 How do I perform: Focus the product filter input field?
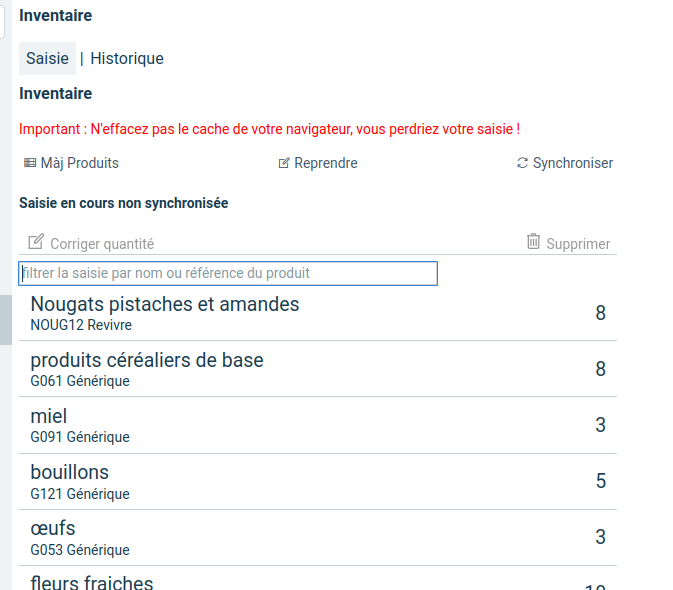click(228, 273)
